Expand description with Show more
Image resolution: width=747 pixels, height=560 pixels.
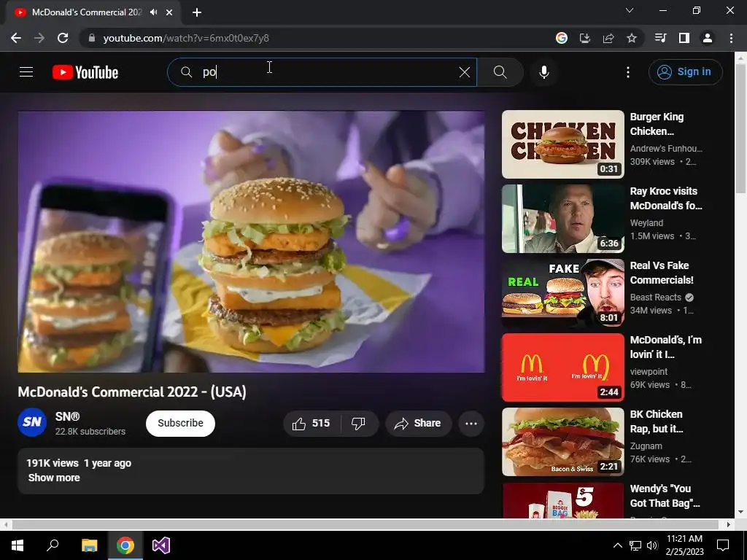[x=54, y=478]
